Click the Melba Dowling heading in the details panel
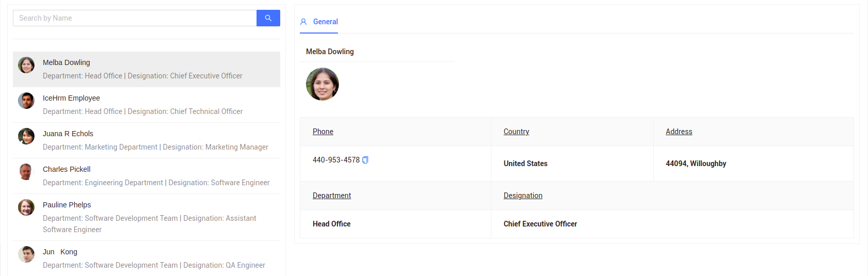868x276 pixels. click(x=330, y=52)
